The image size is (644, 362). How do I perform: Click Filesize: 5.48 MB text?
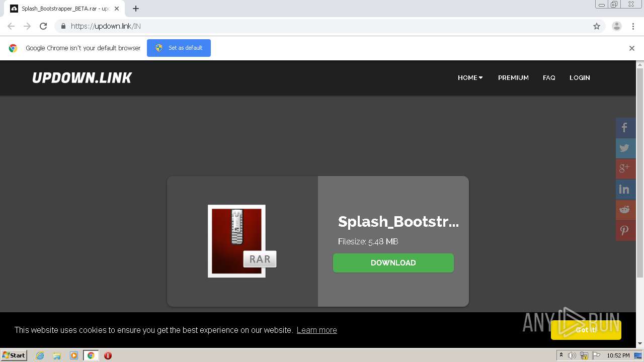368,242
